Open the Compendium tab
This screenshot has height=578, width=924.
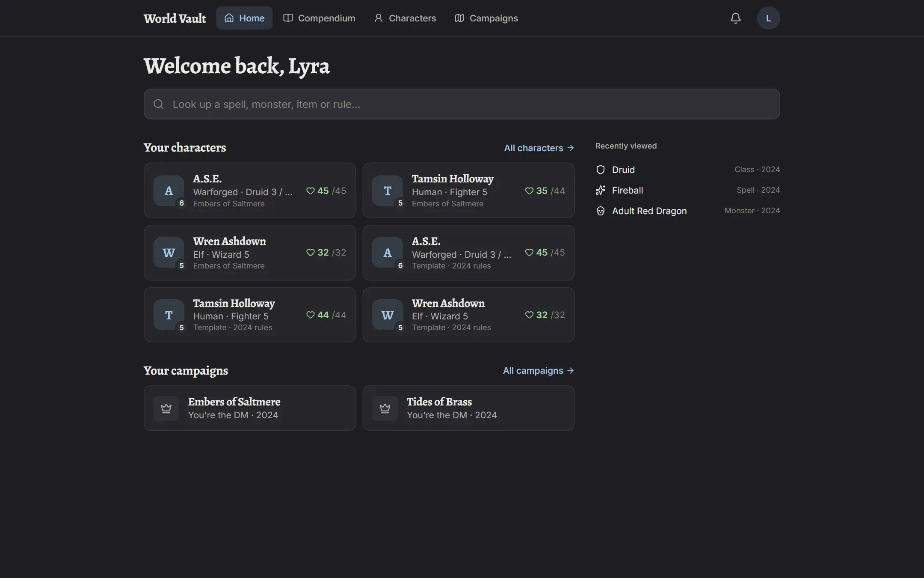pyautogui.click(x=319, y=18)
